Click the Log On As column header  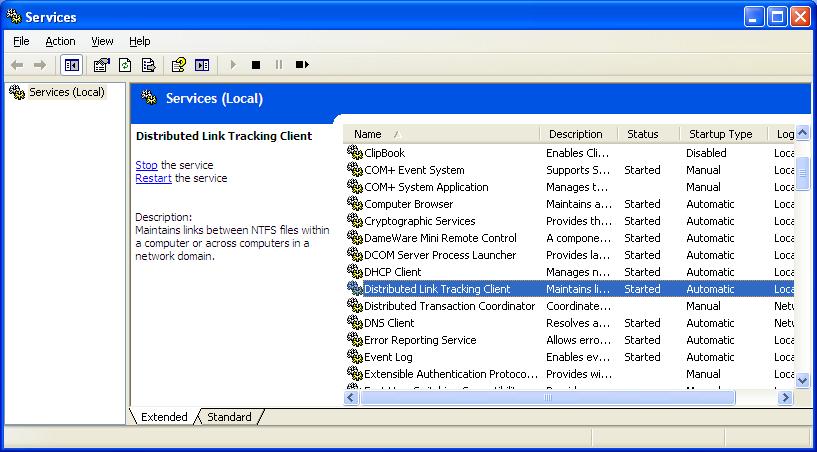(782, 134)
